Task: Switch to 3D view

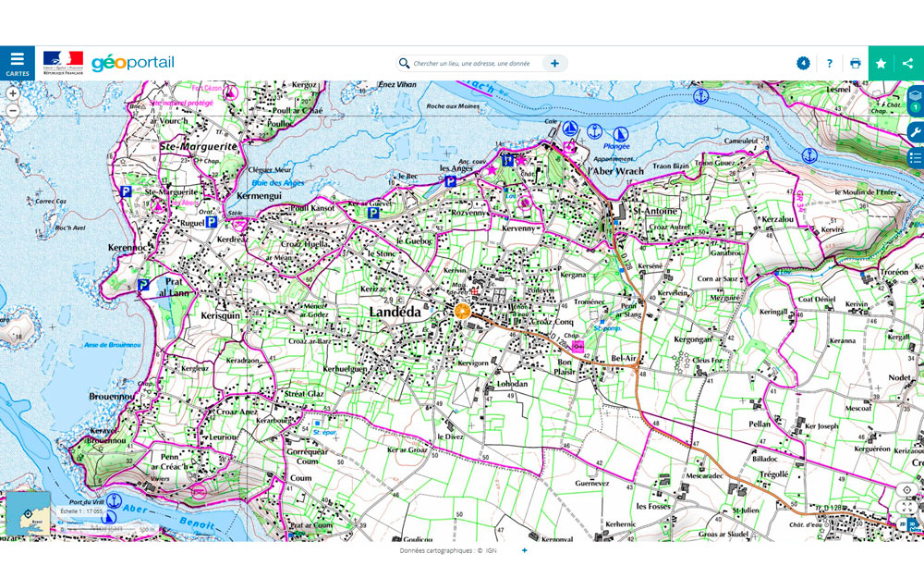Action: point(913,523)
